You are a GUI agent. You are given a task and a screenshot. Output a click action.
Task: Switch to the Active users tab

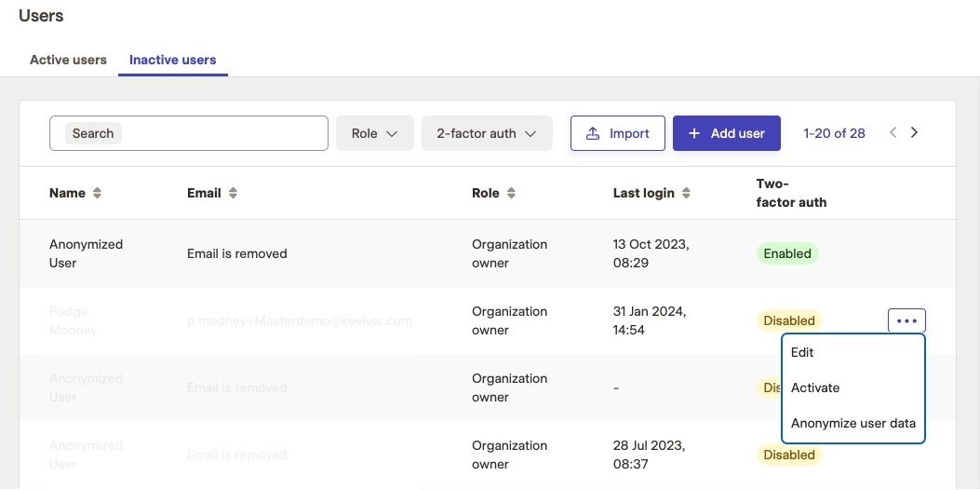coord(68,60)
